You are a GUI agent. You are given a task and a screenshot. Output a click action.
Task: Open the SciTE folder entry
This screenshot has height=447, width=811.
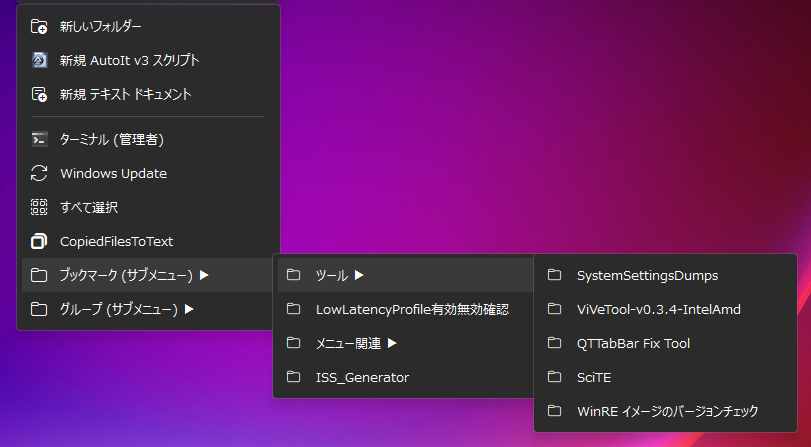tap(666, 377)
